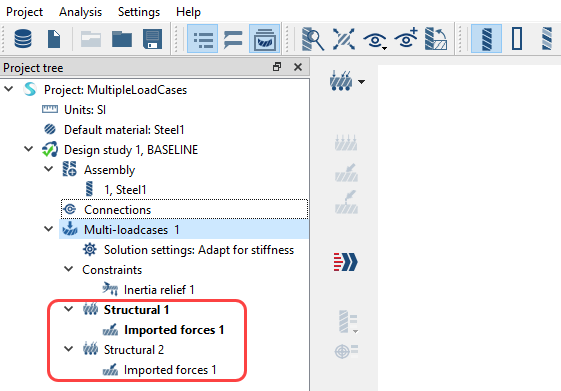Collapse the Structural 1 load case
The height and width of the screenshot is (391, 561).
tap(68, 309)
